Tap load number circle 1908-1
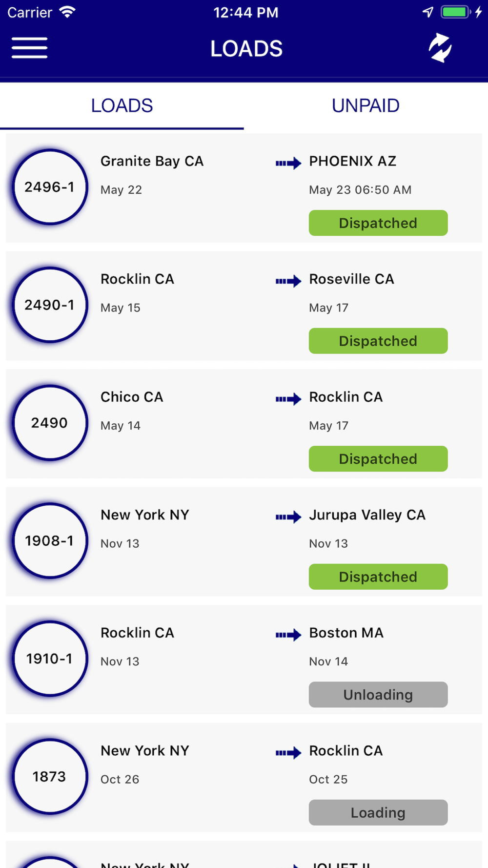Screen dimensions: 488x868 pyautogui.click(x=50, y=541)
